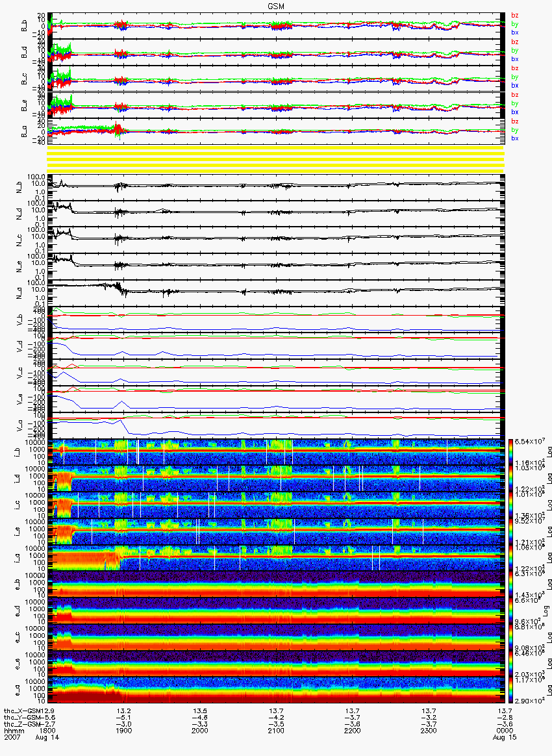The width and height of the screenshot is (552, 756).
Task: Click the 1800 time tick label
Action: click(x=47, y=731)
